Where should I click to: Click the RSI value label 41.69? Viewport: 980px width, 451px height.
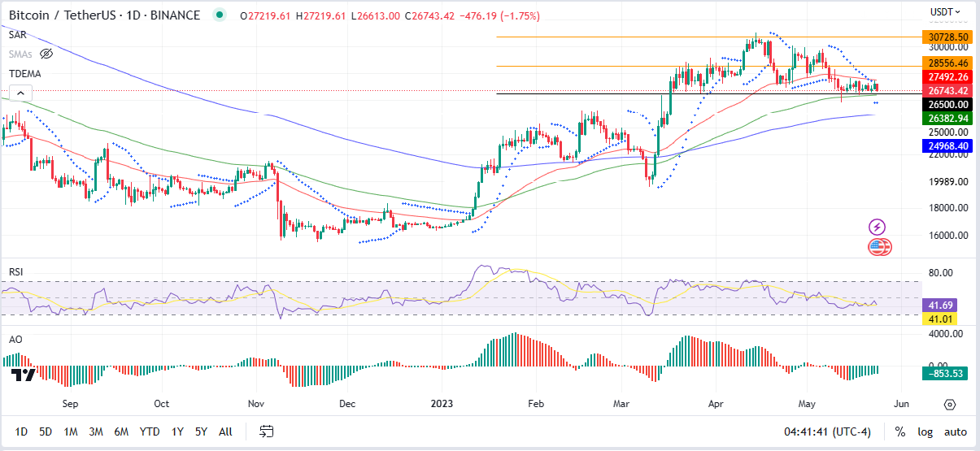point(942,305)
